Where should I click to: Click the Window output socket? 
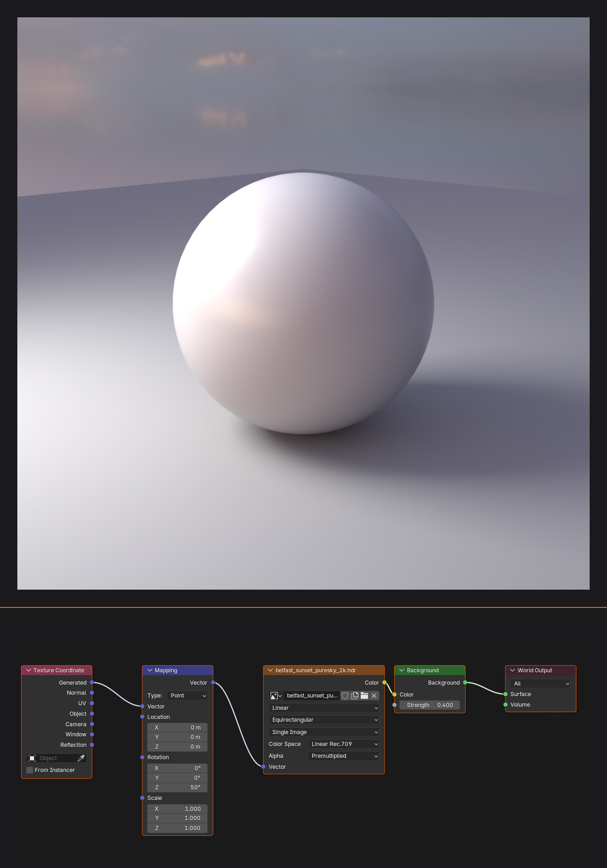pyautogui.click(x=92, y=734)
